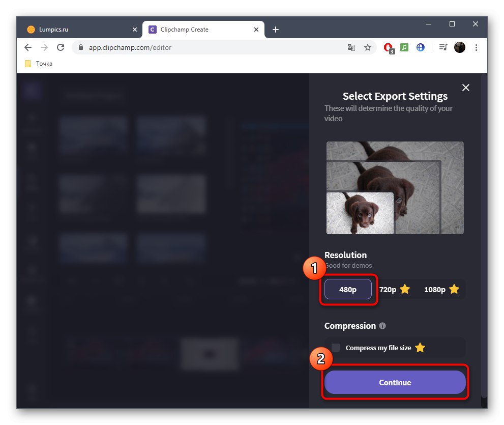Open the green music note extension

(404, 47)
